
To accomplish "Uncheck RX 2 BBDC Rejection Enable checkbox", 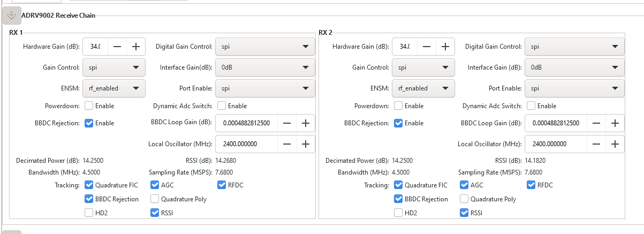I will tap(398, 123).
